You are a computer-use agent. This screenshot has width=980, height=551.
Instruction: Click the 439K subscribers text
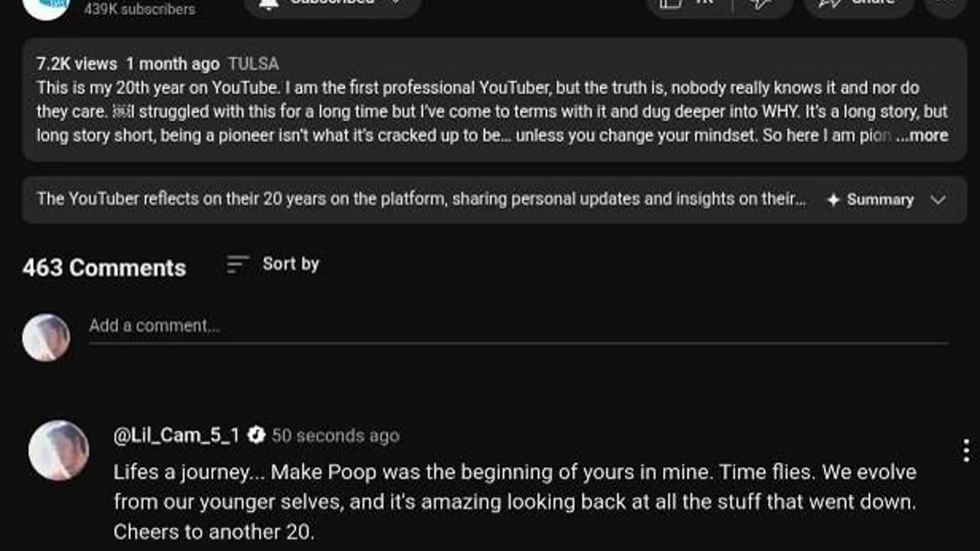(139, 9)
